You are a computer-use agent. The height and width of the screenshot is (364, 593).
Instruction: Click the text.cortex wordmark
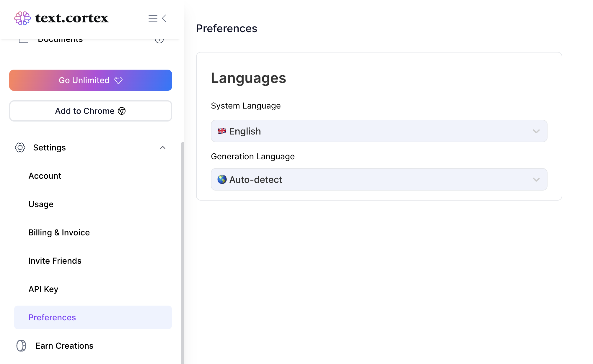[72, 18]
